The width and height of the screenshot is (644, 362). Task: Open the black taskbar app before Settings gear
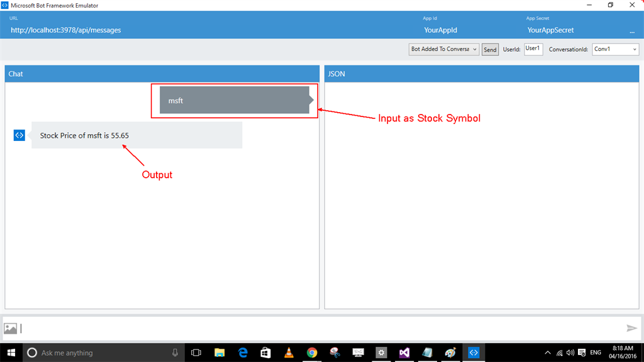pyautogui.click(x=358, y=353)
